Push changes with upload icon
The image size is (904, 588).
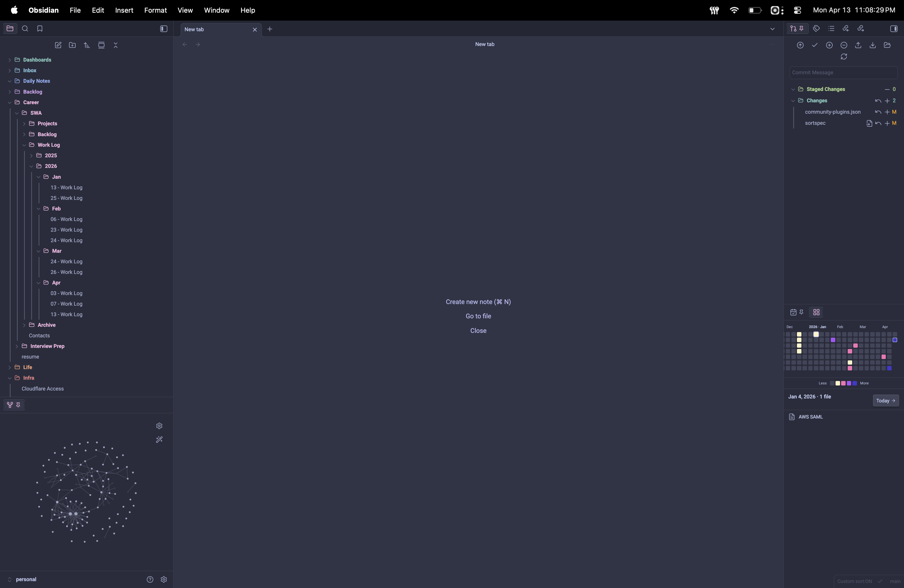(859, 45)
